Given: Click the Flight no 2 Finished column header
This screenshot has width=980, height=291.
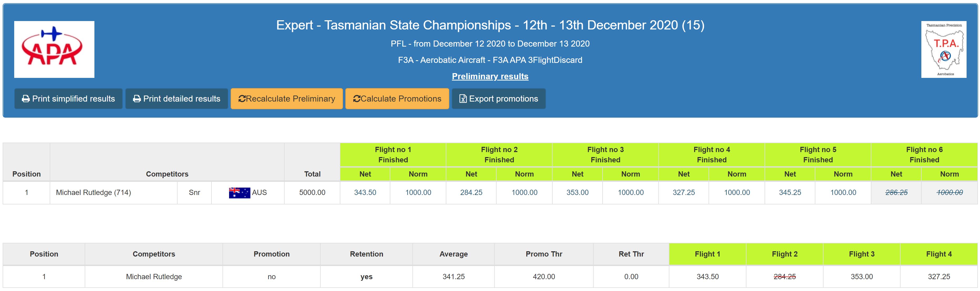Looking at the screenshot, I should 499,155.
